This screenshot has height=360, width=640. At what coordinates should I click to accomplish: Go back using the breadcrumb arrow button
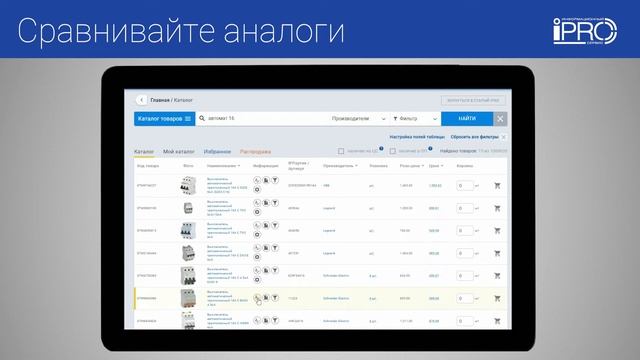click(141, 100)
